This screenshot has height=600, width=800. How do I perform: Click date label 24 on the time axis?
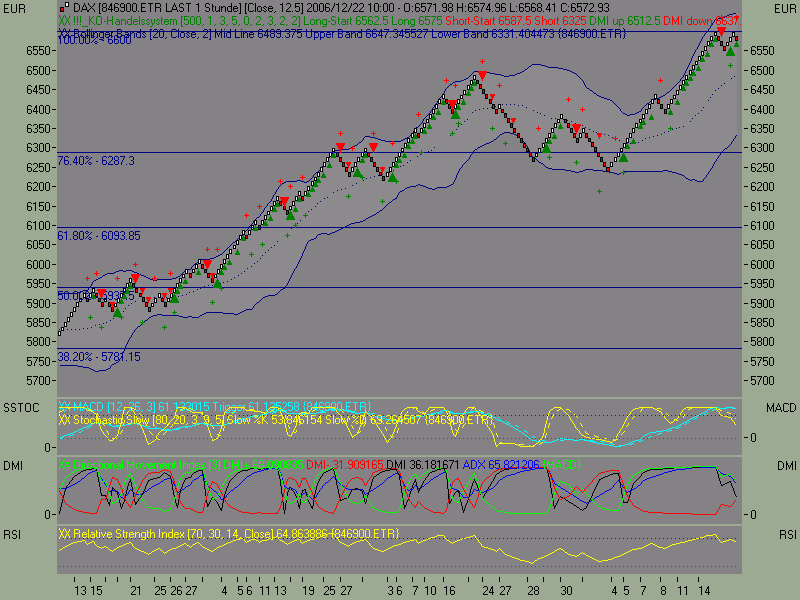pos(488,591)
